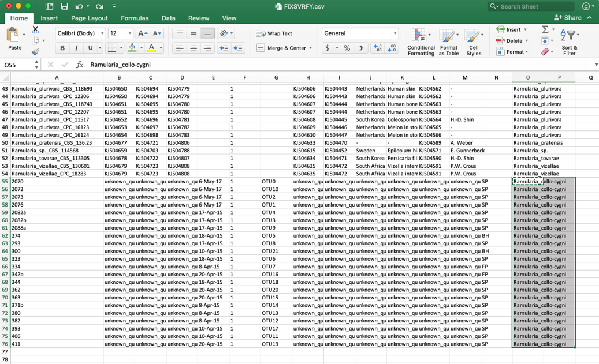Open the Format cells dropdown
The height and width of the screenshot is (364, 599).
pos(511,52)
